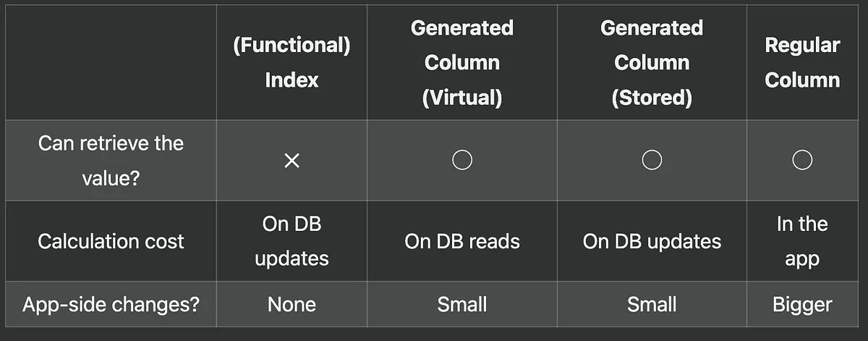
Task: Click the "Can retrieve the value?" row label
Action: coord(111,160)
